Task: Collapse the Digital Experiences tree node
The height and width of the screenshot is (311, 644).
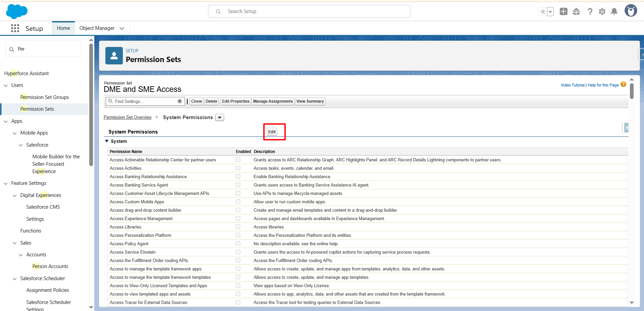Action: (x=15, y=196)
